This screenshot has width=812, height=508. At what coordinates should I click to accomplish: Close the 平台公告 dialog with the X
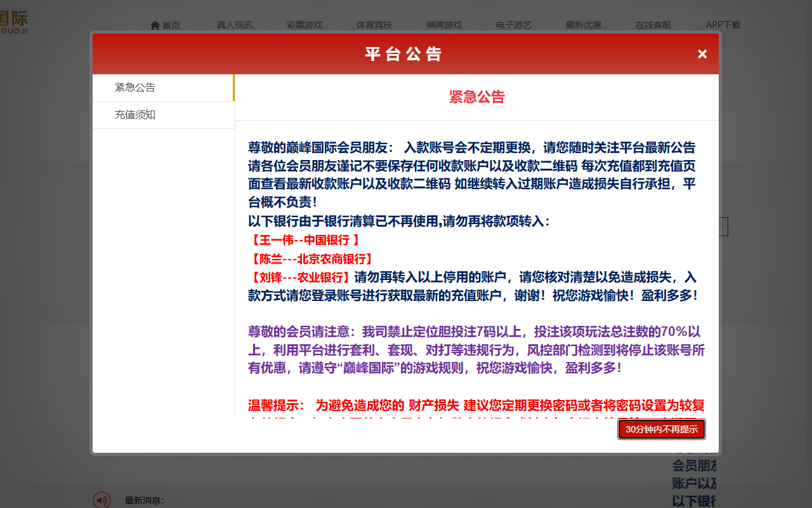(702, 54)
